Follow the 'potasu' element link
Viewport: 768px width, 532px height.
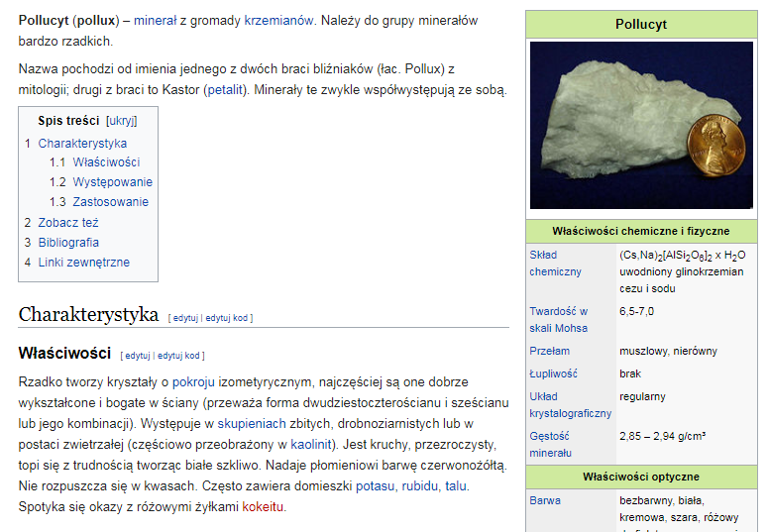[x=375, y=486]
